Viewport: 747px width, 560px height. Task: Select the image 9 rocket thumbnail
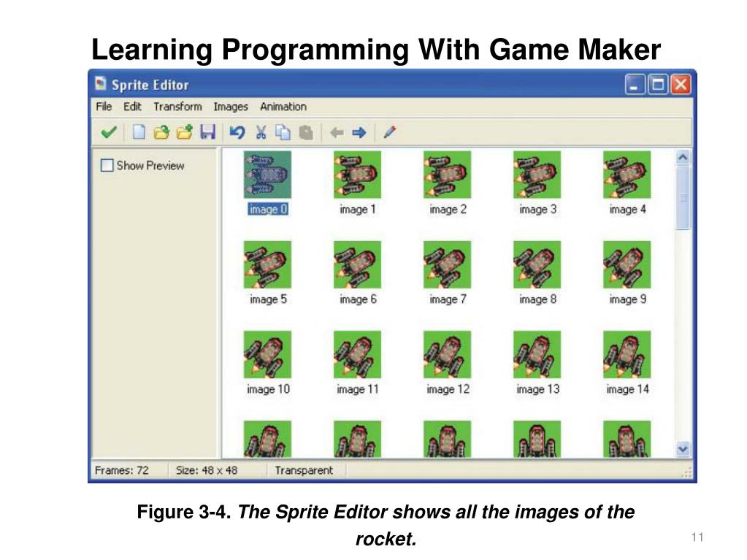(x=627, y=265)
